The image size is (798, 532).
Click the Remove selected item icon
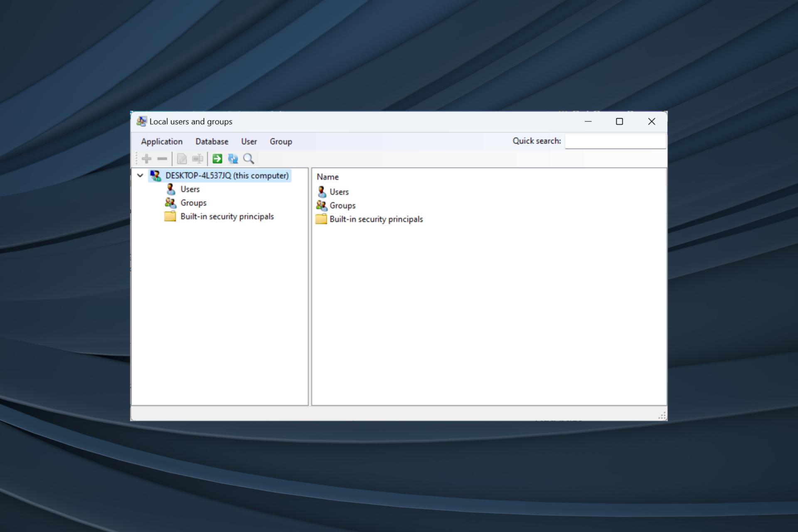tap(162, 158)
